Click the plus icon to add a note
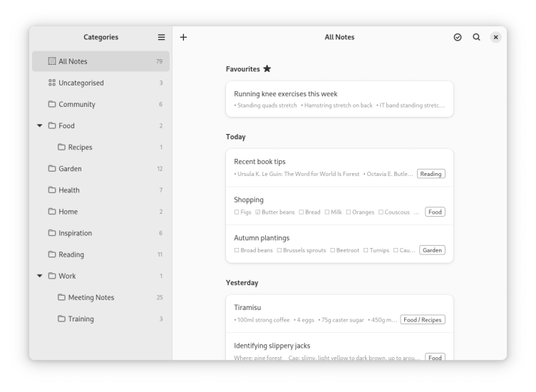Image resolution: width=536 pixels, height=392 pixels. 183,37
